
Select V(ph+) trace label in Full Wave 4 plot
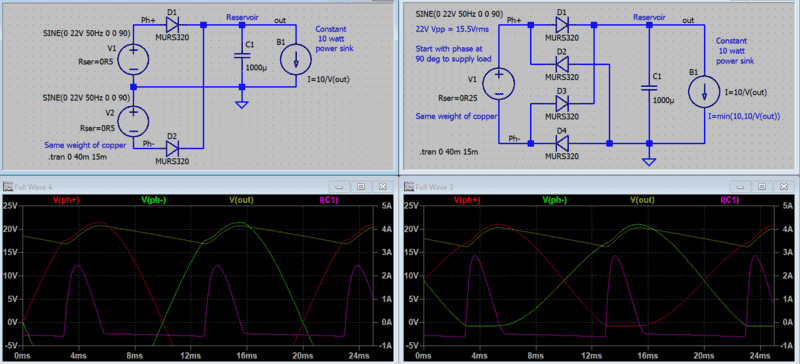click(x=64, y=200)
